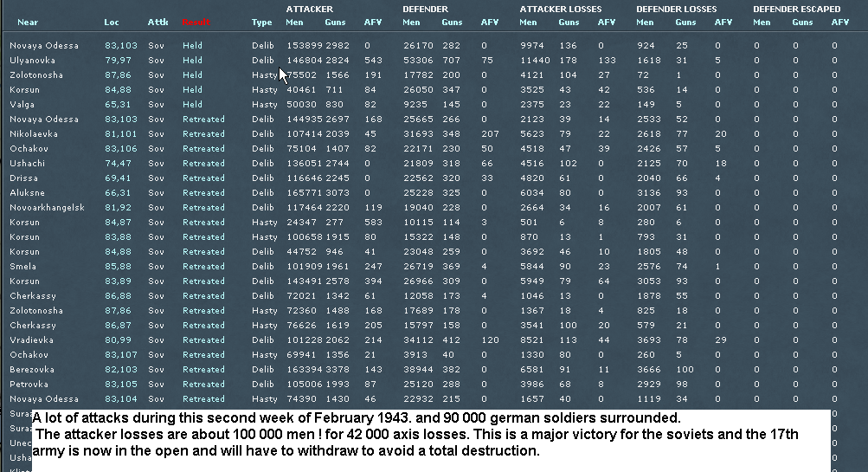Sort by Men under DEFENDER LOSSES heading

645,23
